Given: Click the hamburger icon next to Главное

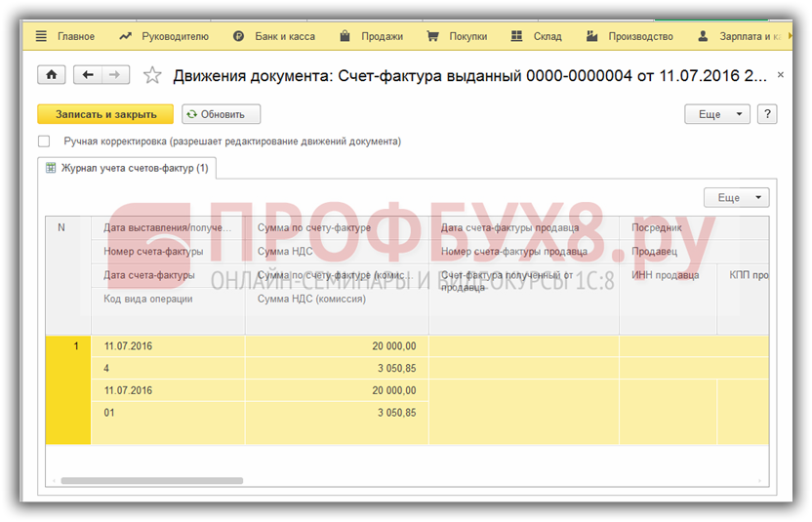Looking at the screenshot, I should 41,36.
